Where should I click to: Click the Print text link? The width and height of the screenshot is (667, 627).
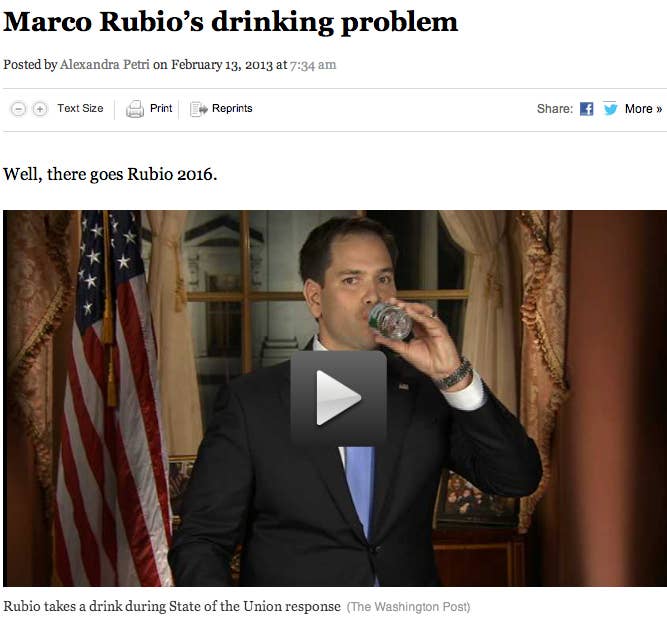(161, 108)
